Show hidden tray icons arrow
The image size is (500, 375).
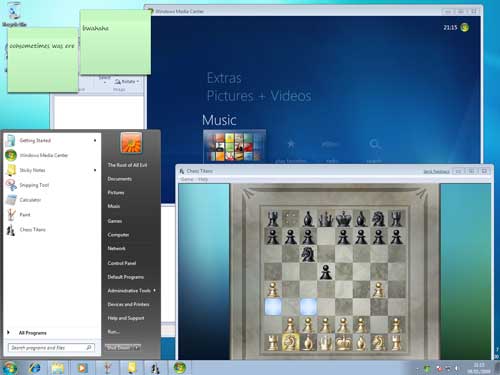coord(417,369)
